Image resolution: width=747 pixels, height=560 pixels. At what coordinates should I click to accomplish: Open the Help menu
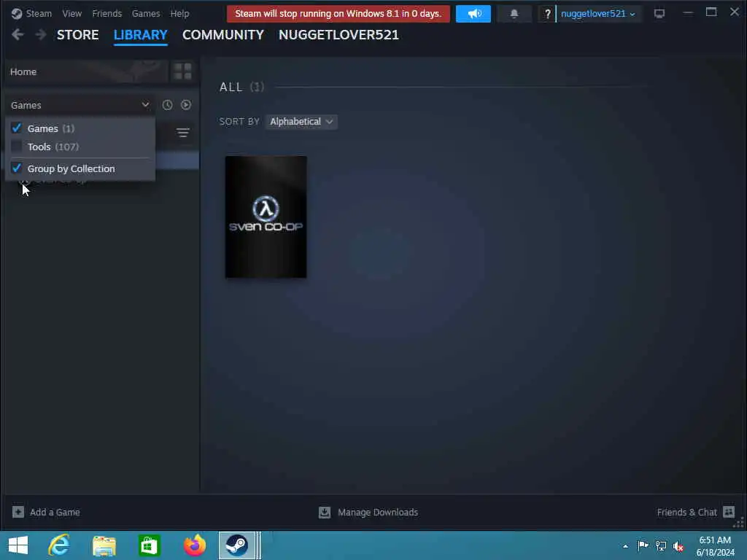(x=179, y=13)
